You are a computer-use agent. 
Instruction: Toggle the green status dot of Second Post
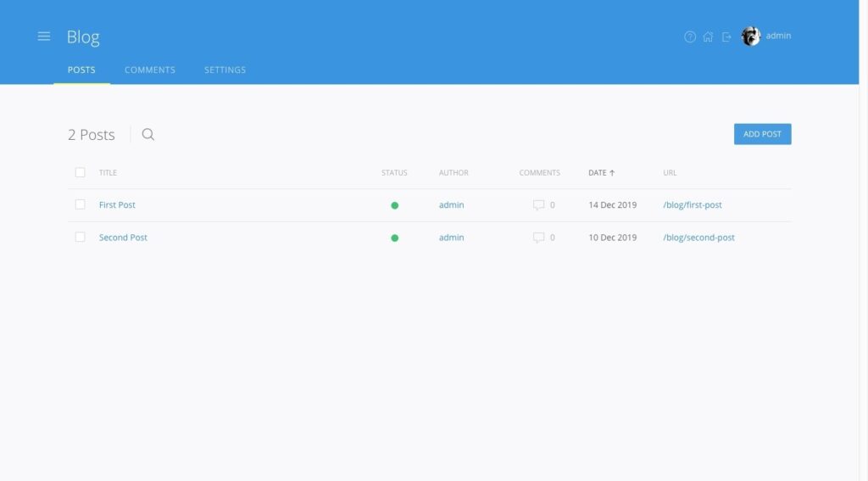coord(394,238)
